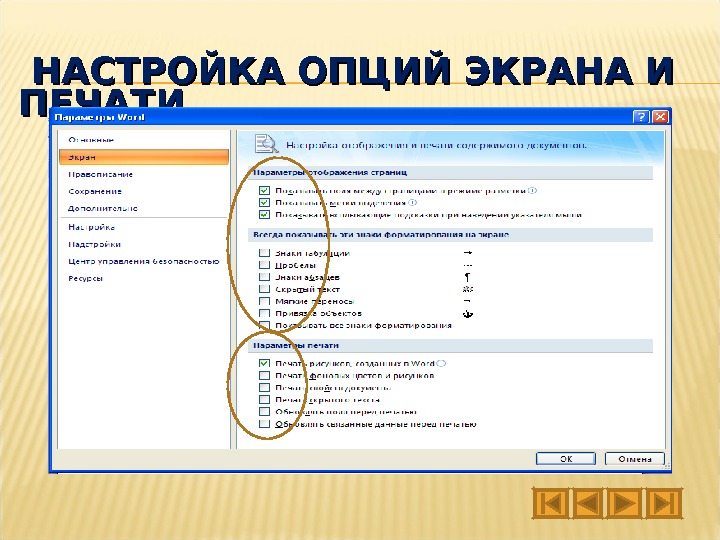Open the Надстройки category

(95, 244)
